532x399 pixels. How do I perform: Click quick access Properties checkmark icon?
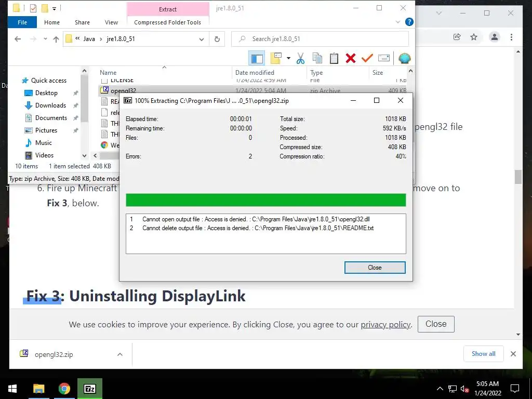pos(33,8)
